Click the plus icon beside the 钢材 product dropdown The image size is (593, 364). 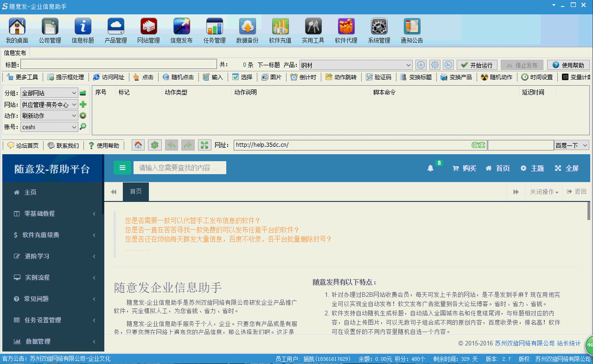421,65
